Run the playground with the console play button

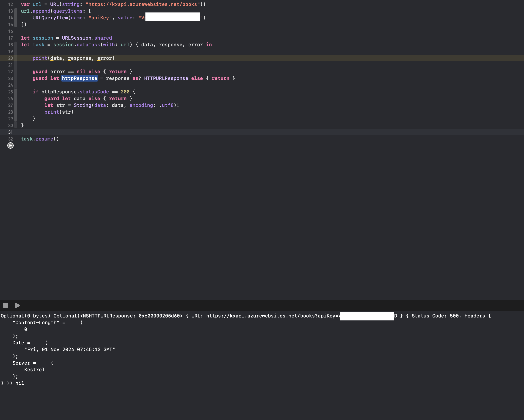18,305
